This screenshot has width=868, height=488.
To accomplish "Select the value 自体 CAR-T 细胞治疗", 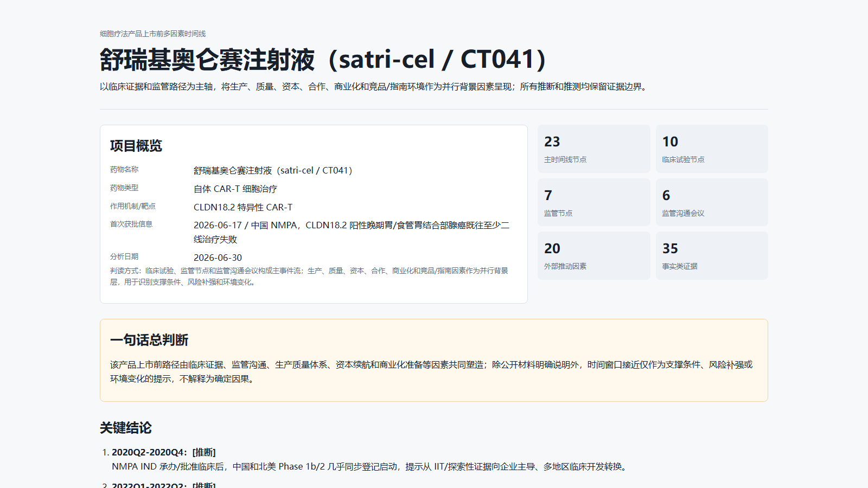I will pyautogui.click(x=235, y=189).
